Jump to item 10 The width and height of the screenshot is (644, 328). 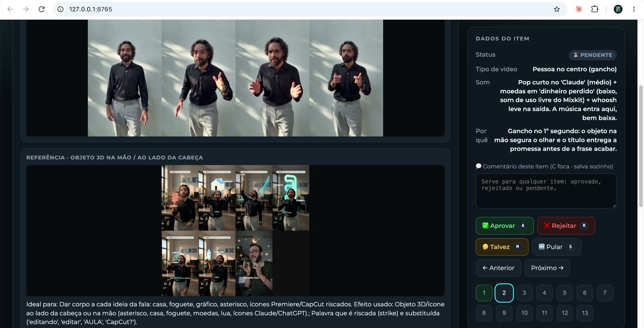tap(524, 313)
